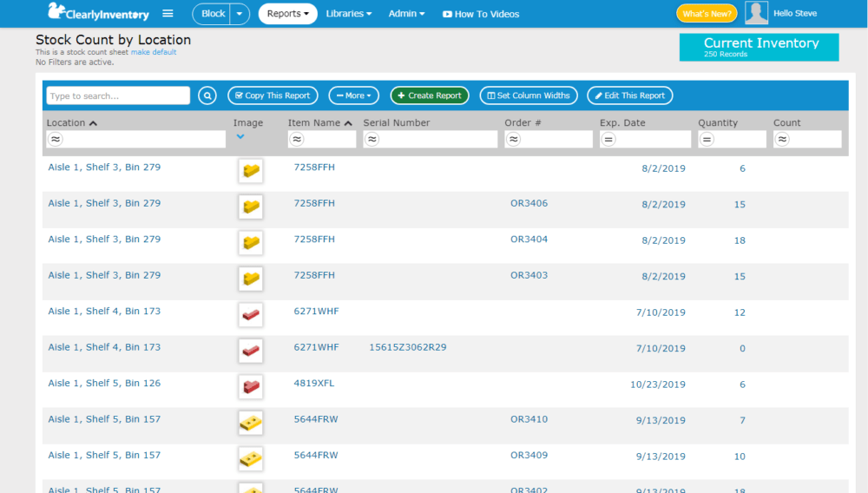Open image for order OR3410 row

pyautogui.click(x=251, y=423)
